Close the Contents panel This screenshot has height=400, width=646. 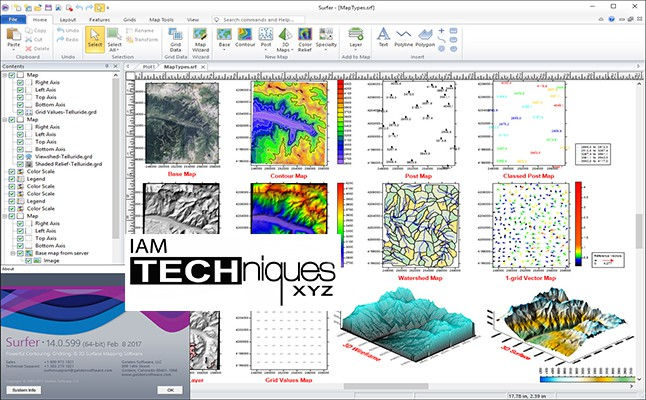click(x=115, y=66)
